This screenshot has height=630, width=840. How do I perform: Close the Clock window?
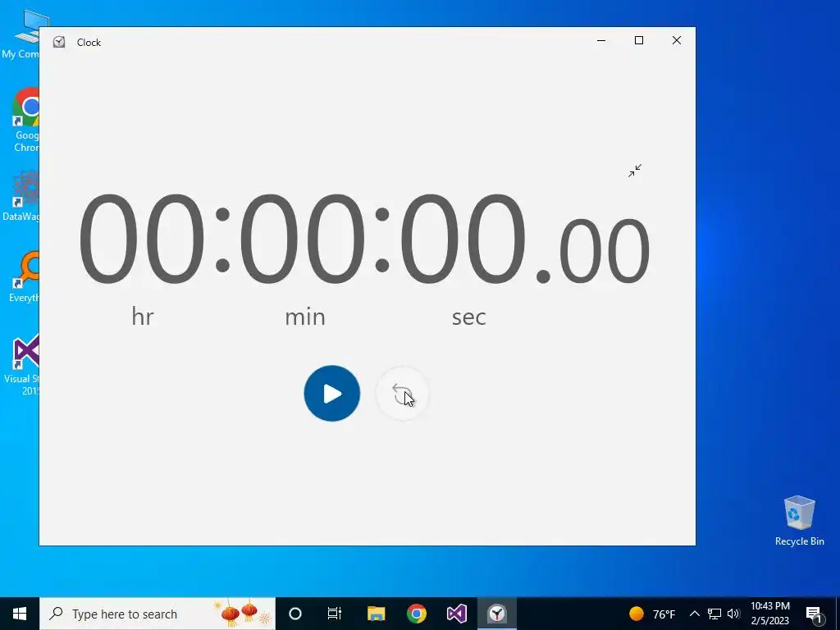[677, 41]
